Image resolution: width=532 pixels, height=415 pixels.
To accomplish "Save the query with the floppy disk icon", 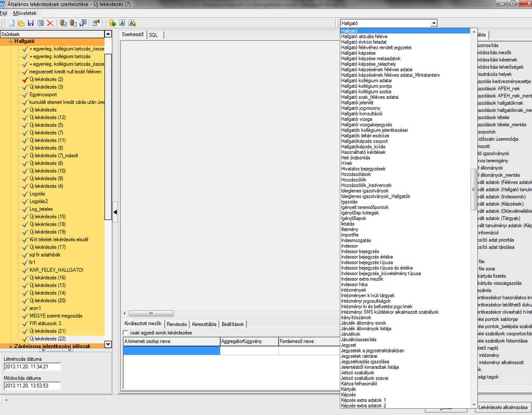I will pyautogui.click(x=31, y=23).
